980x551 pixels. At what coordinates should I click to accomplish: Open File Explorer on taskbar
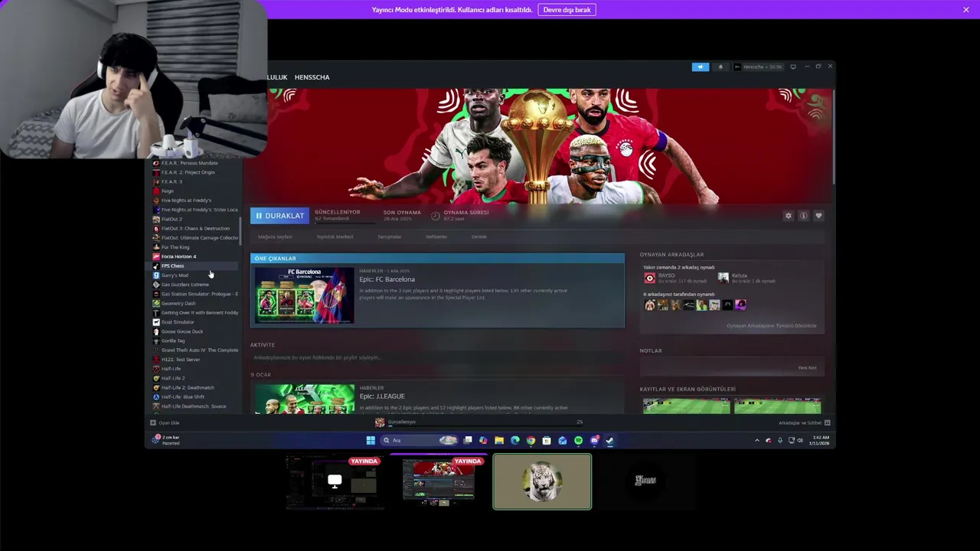[499, 440]
